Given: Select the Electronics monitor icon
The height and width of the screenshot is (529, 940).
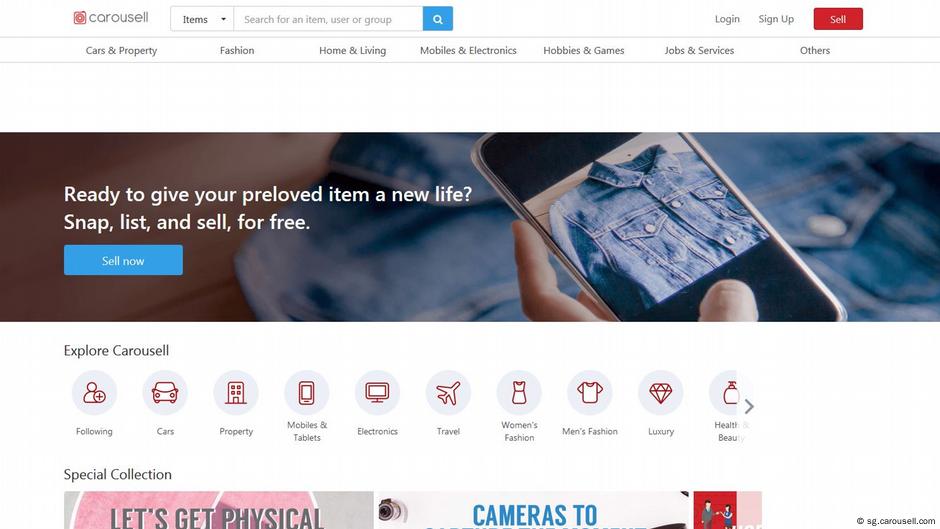Looking at the screenshot, I should pyautogui.click(x=377, y=393).
